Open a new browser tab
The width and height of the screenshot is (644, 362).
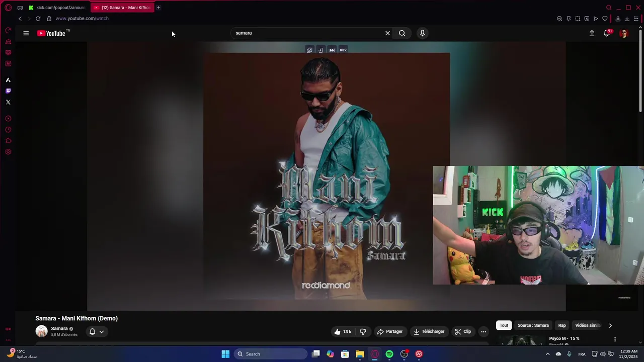[158, 8]
